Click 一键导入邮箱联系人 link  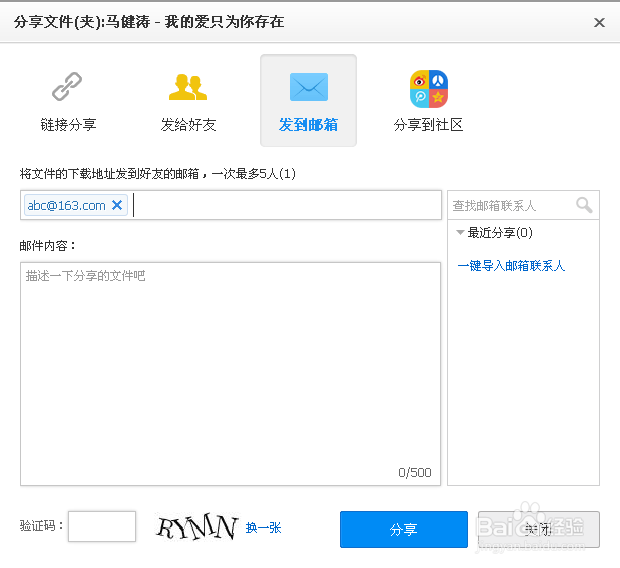(x=511, y=265)
